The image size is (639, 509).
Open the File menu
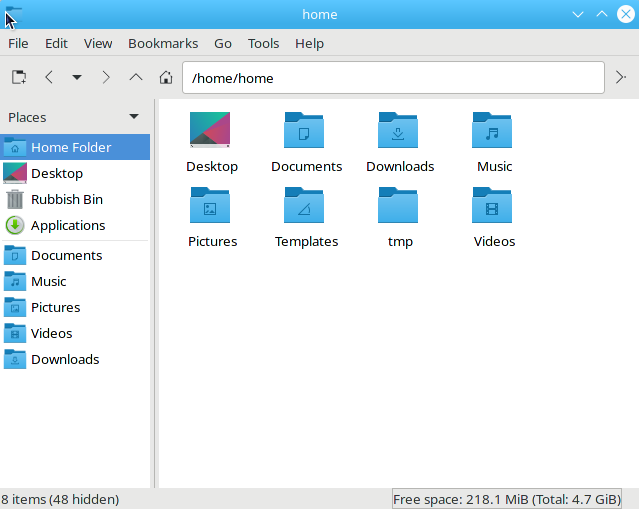(18, 43)
